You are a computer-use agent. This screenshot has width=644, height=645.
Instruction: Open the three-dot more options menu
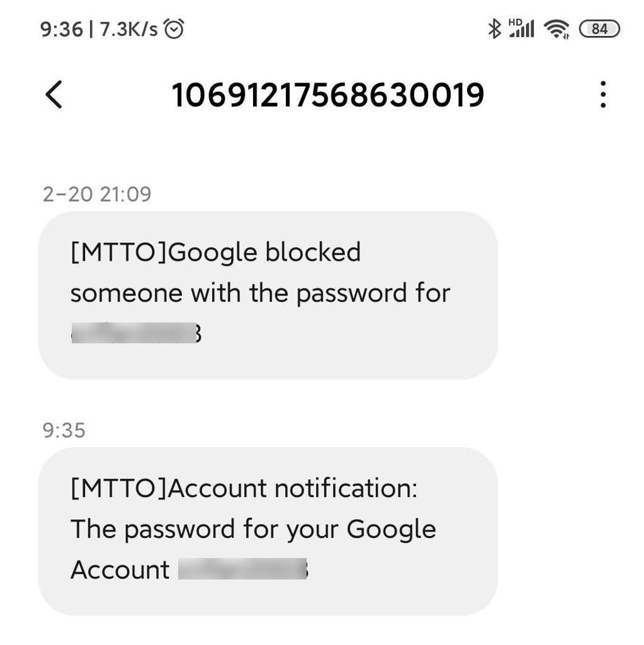point(603,95)
